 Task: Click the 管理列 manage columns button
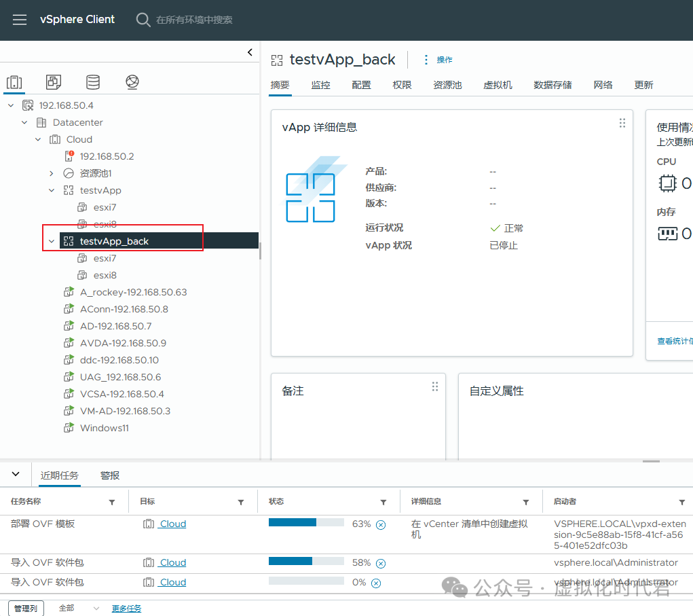(26, 609)
